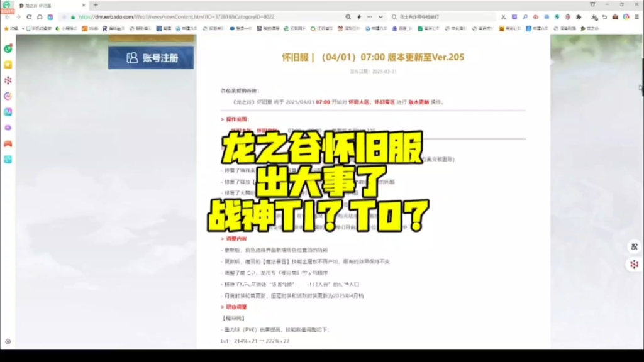Click the Lv1: 214%+21 → 222%+22 line
This screenshot has height=362, width=644.
coord(255,341)
